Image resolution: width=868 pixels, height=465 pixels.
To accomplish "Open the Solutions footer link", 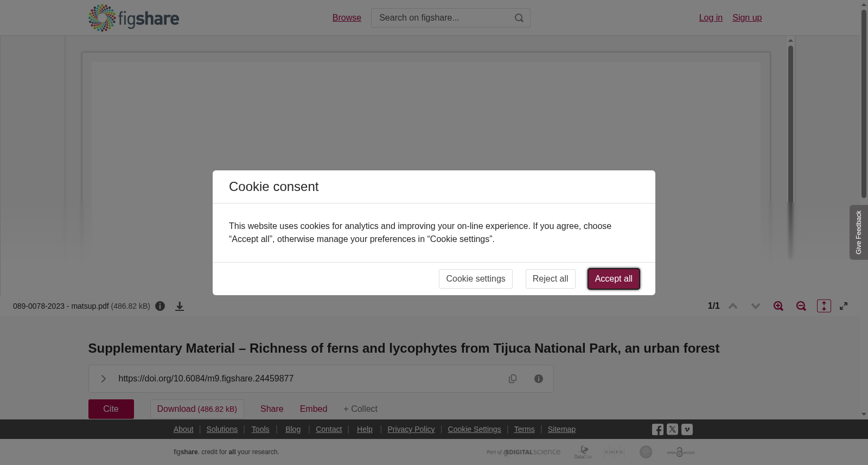I will pyautogui.click(x=222, y=429).
